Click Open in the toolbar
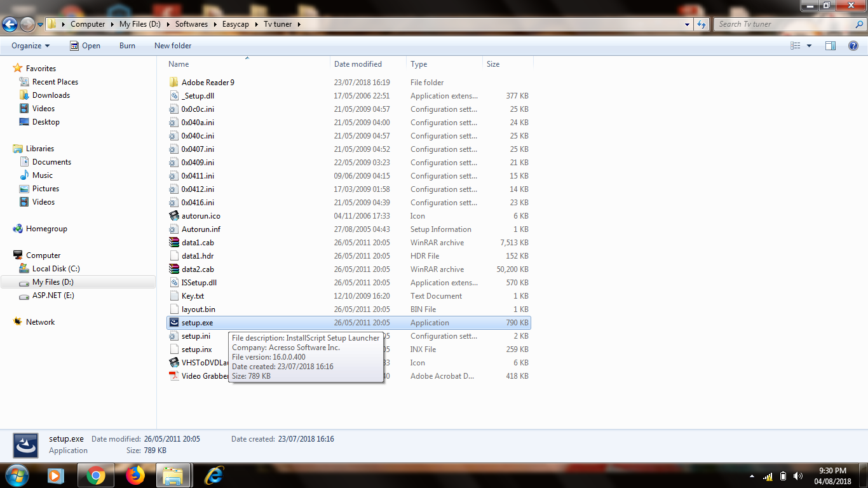The height and width of the screenshot is (488, 868). point(85,46)
